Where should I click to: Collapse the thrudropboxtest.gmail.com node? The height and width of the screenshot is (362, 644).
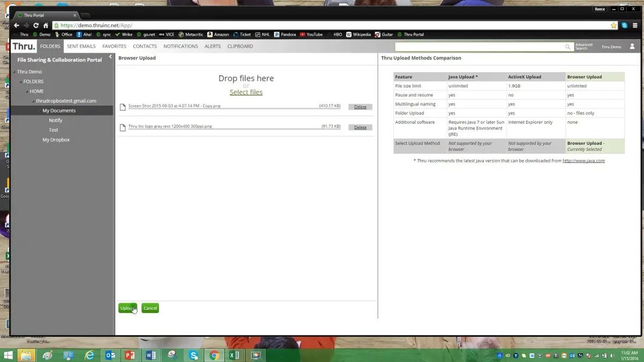pyautogui.click(x=33, y=101)
